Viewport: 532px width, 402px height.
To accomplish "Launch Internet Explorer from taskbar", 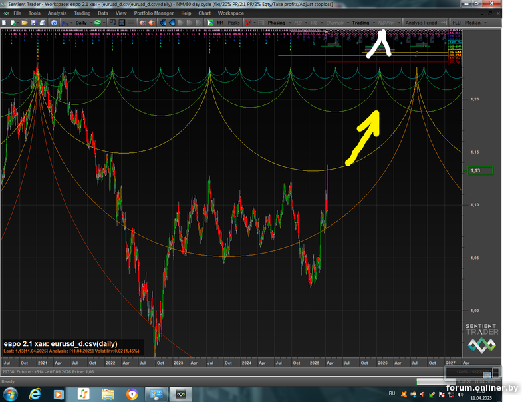I will pos(35,395).
